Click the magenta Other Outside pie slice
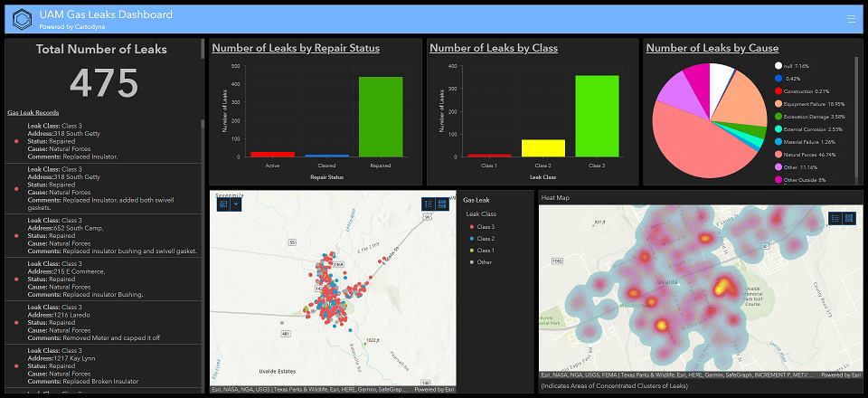The width and height of the screenshot is (868, 398). 699,81
